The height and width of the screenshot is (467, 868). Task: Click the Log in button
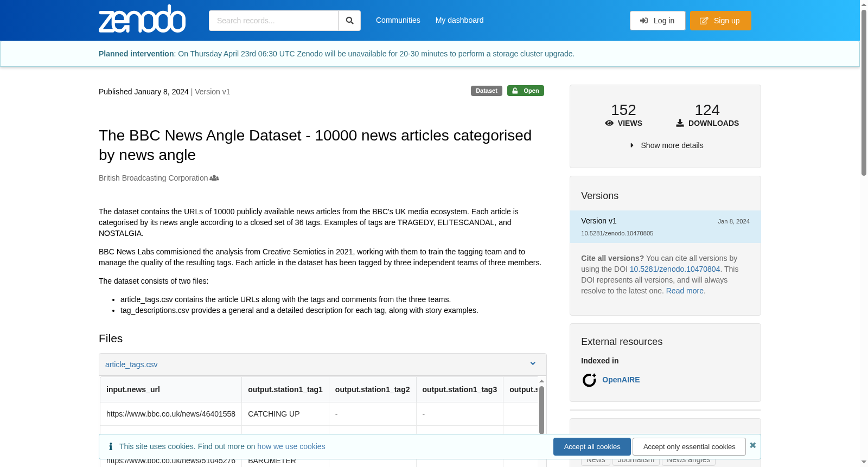(x=658, y=21)
